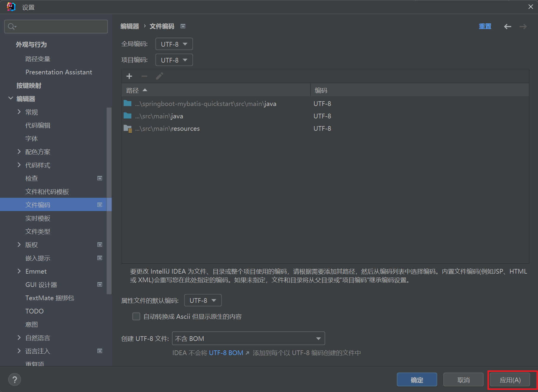Click the project-level icon beside 文件编码 breadcrumb
The height and width of the screenshot is (392, 538).
(x=183, y=26)
